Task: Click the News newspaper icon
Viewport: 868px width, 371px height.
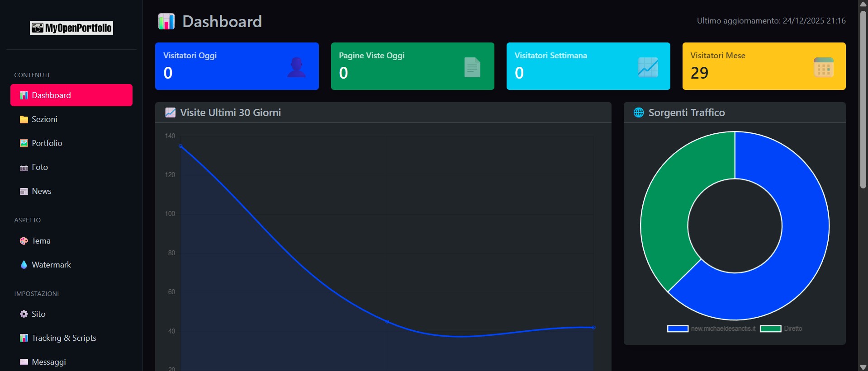Action: pos(24,191)
